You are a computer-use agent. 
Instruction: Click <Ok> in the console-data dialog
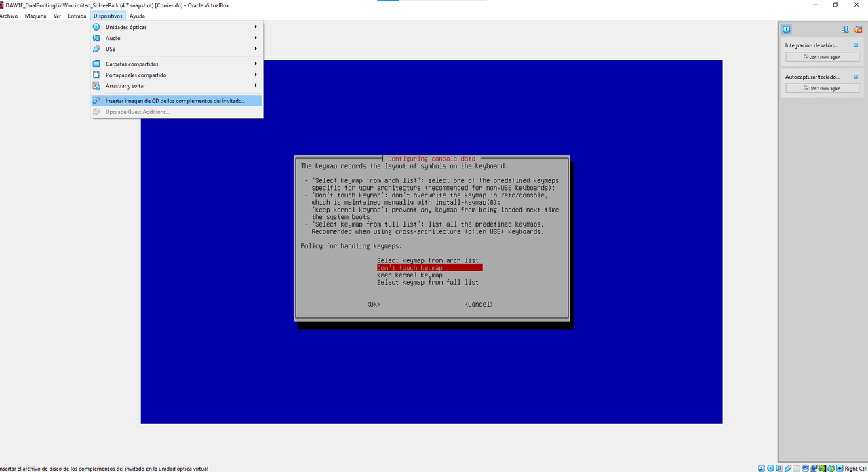coord(374,304)
